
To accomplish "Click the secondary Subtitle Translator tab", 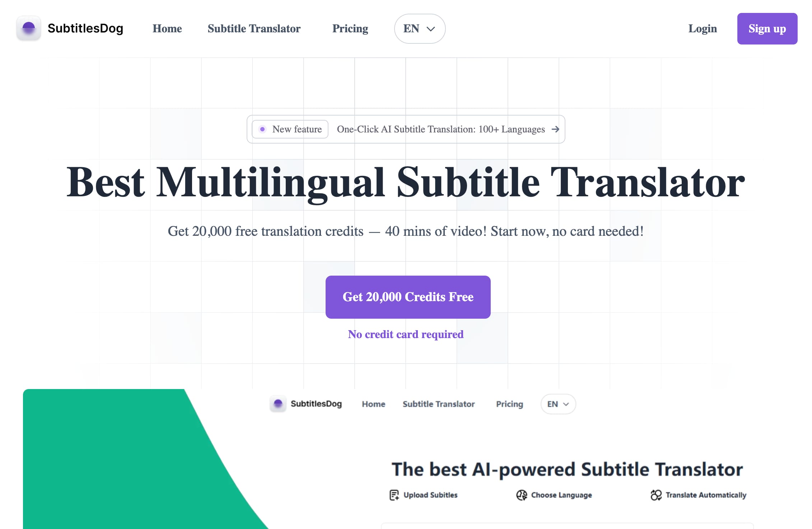I will click(x=439, y=404).
